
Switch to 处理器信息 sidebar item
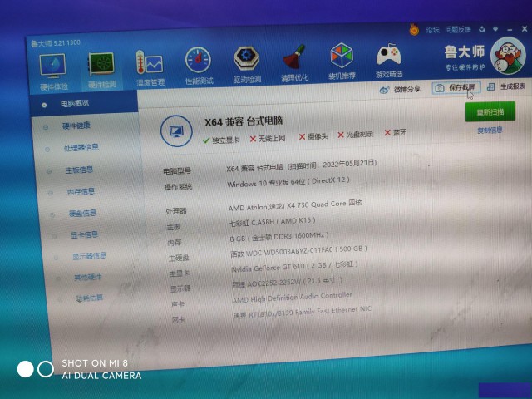[x=81, y=147]
